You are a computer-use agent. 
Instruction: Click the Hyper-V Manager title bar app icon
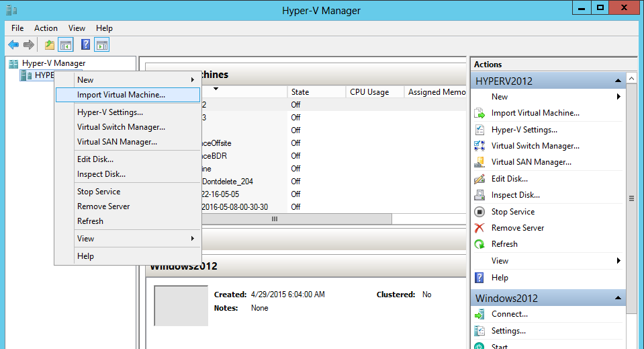point(11,10)
